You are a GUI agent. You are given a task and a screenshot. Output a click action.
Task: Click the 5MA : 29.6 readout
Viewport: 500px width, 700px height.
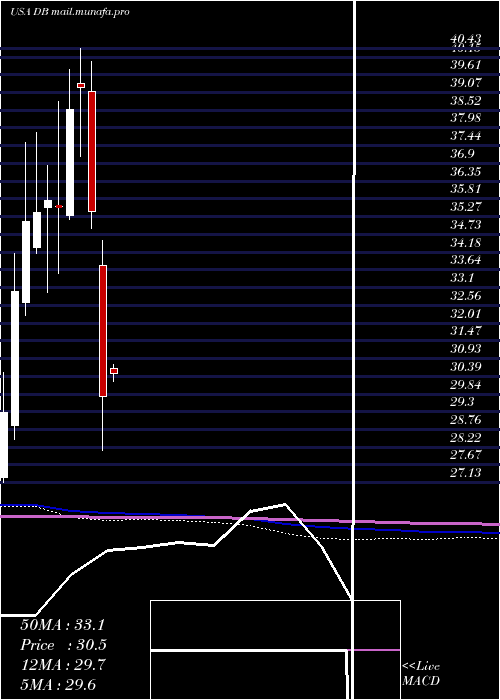58,685
